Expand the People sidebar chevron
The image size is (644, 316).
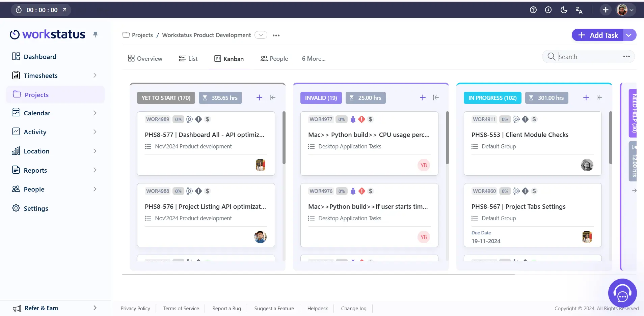tap(95, 189)
